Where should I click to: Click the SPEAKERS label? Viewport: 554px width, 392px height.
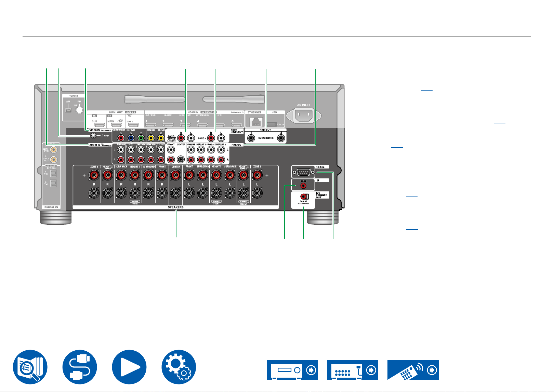tap(175, 207)
